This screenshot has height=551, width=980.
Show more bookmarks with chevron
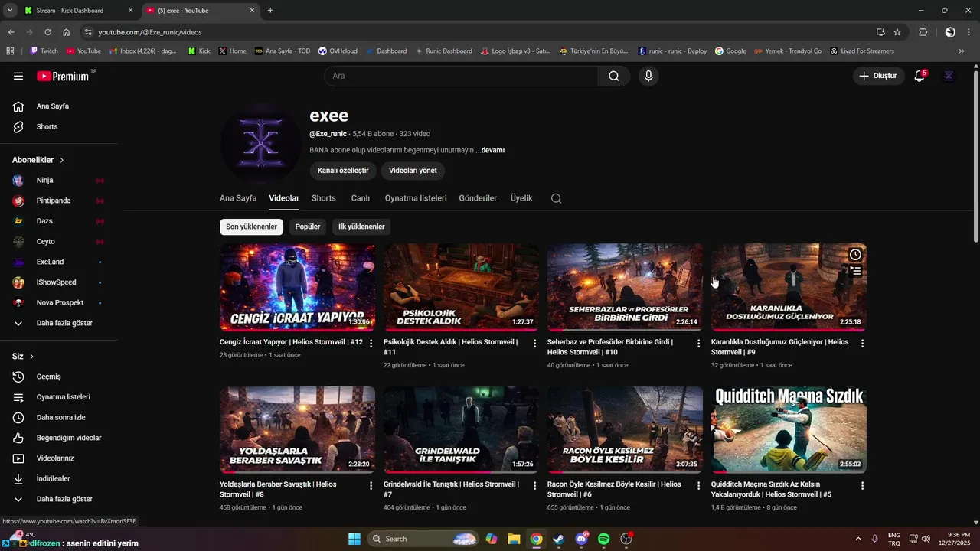pos(962,51)
